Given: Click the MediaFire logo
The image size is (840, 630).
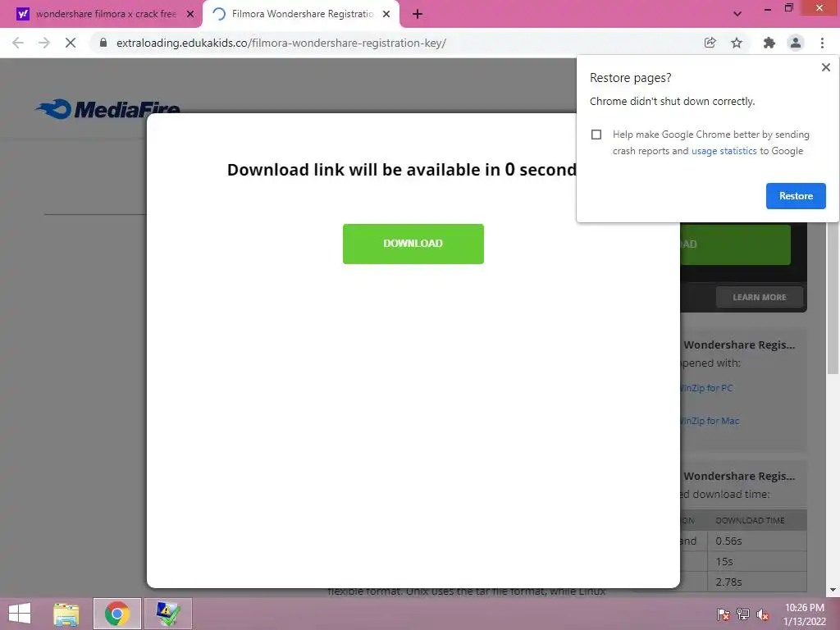Looking at the screenshot, I should tap(107, 109).
